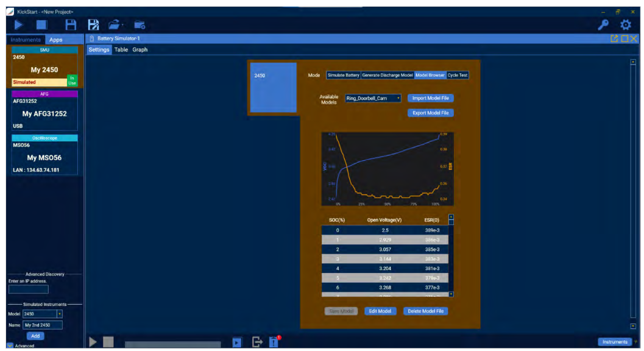Switch to the Apps tab

(x=55, y=40)
